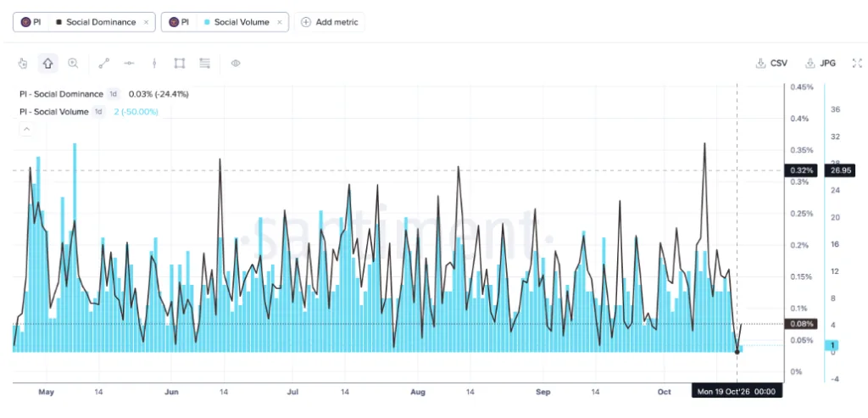868x418 pixels.
Task: Select the vertical line drawing tool
Action: [x=154, y=63]
